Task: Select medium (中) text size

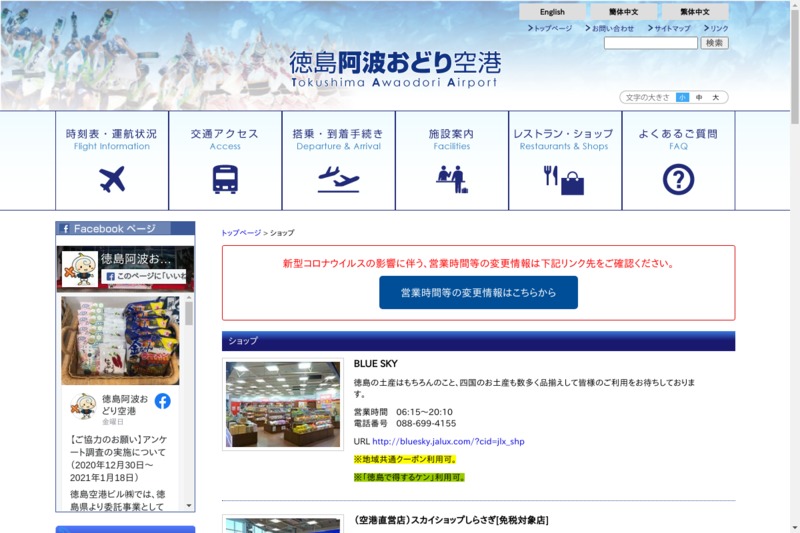Action: 699,97
